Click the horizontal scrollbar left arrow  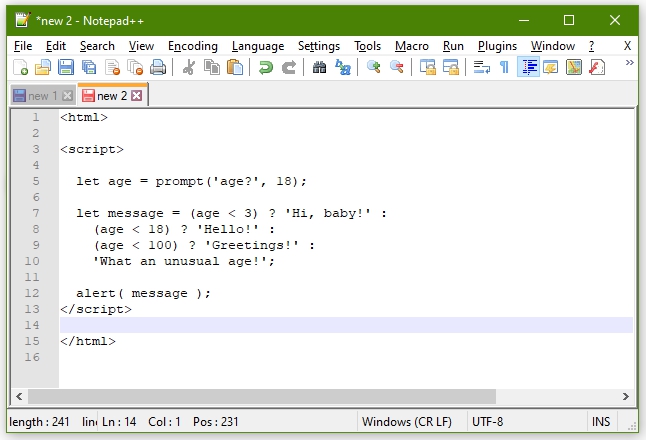[x=19, y=396]
